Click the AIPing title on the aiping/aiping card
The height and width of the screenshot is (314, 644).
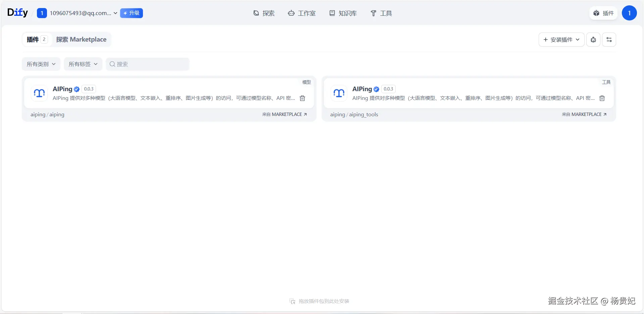click(x=62, y=89)
